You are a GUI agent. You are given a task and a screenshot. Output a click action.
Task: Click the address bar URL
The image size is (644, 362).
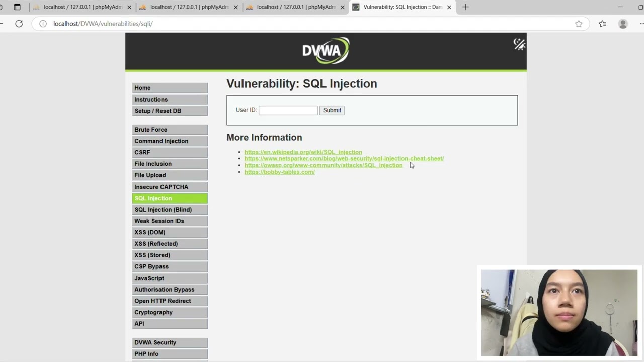[103, 24]
